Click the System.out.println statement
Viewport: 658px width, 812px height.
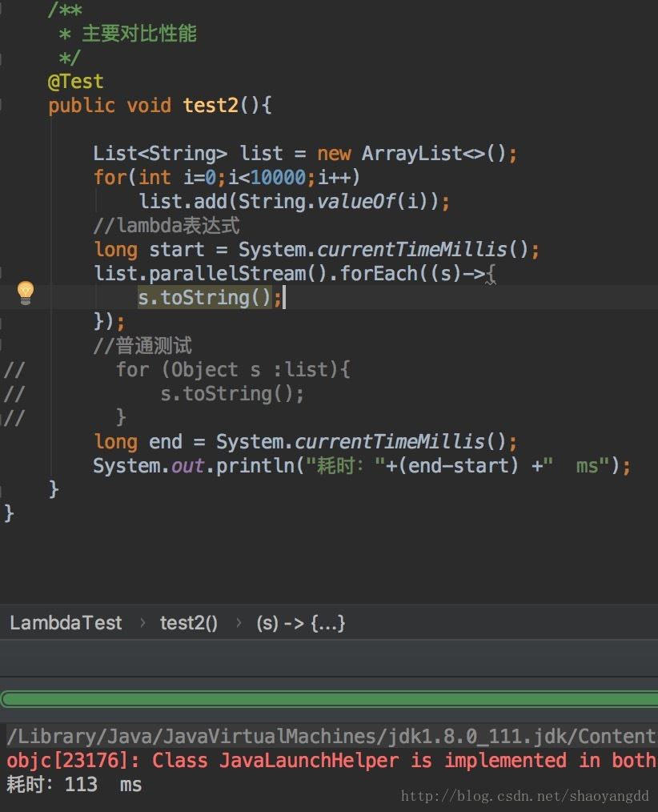pyautogui.click(x=361, y=465)
